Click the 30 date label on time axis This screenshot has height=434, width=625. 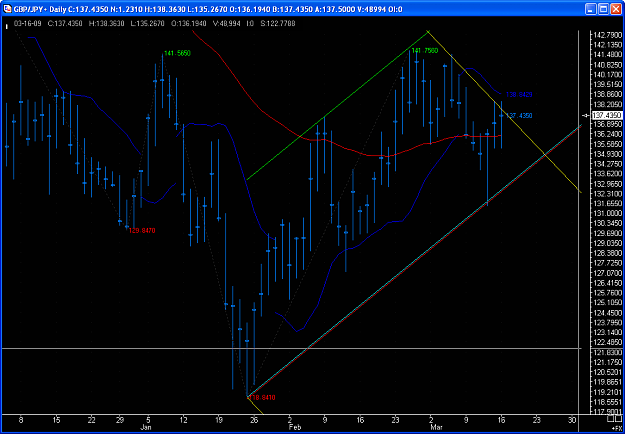[x=572, y=420]
